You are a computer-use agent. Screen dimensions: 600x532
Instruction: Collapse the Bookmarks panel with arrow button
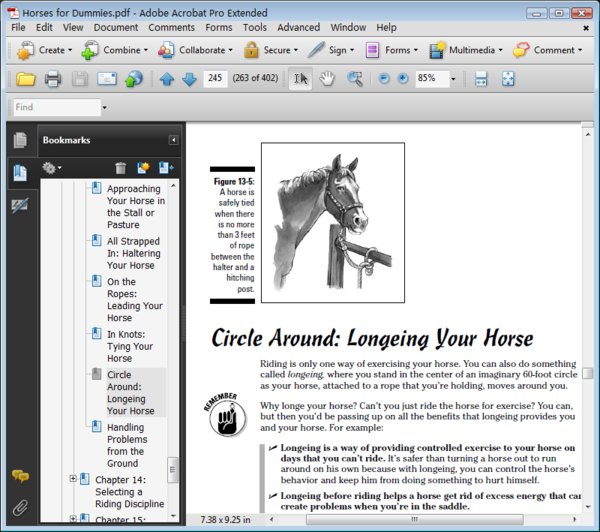173,140
